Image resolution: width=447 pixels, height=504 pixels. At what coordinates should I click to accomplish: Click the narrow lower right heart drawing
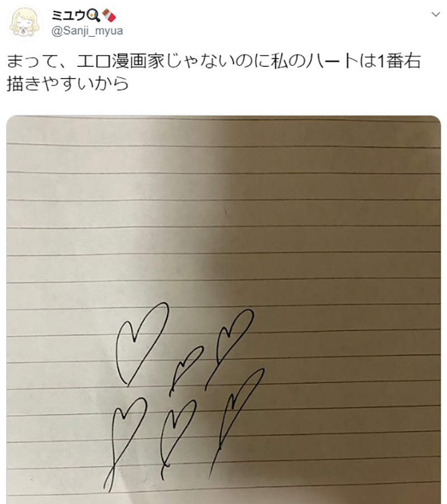click(237, 423)
